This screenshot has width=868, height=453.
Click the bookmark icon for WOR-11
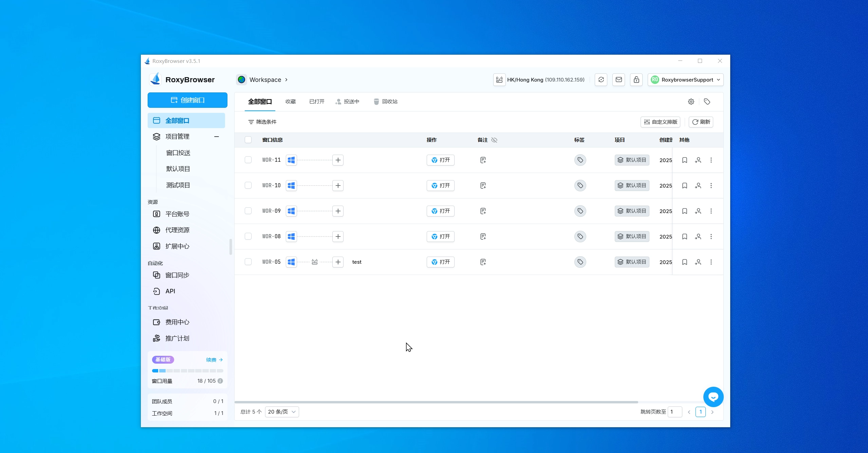pos(684,160)
